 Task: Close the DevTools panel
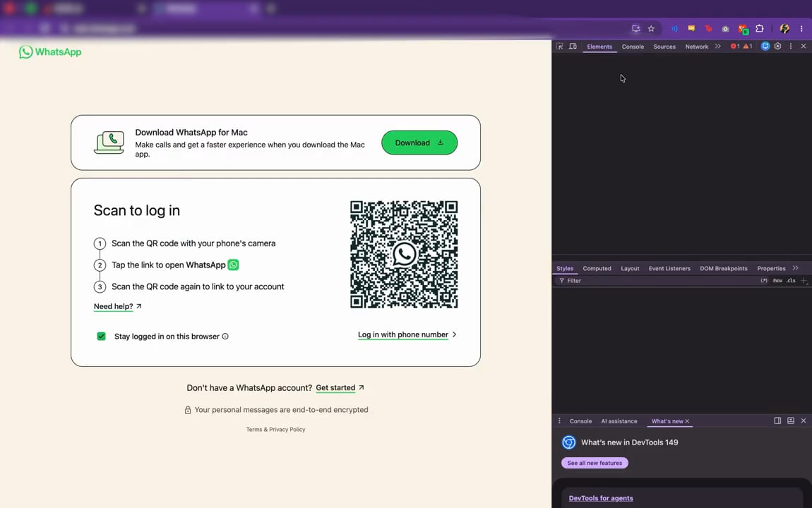pyautogui.click(x=804, y=46)
